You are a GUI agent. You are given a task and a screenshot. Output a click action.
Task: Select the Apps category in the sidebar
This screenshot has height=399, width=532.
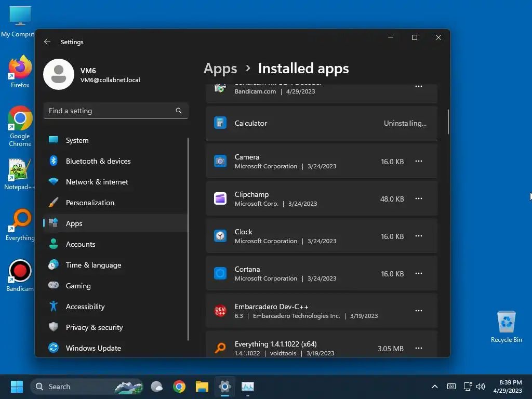[x=115, y=223]
